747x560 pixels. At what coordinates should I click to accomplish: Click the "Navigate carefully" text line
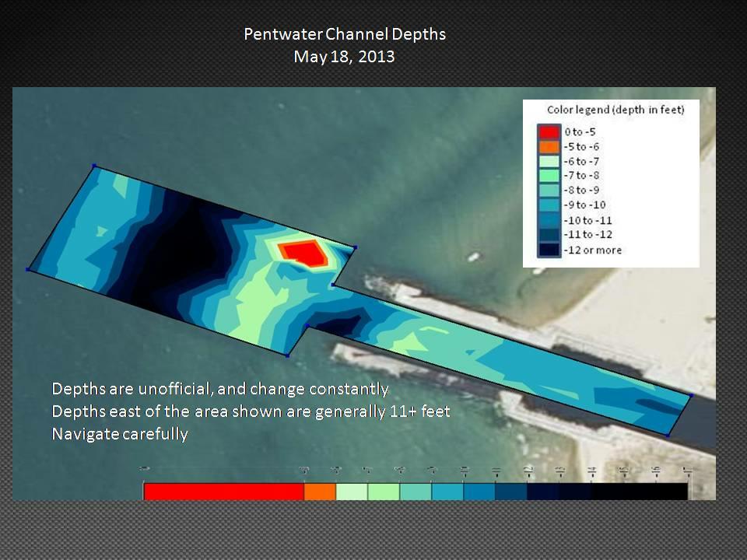click(119, 434)
